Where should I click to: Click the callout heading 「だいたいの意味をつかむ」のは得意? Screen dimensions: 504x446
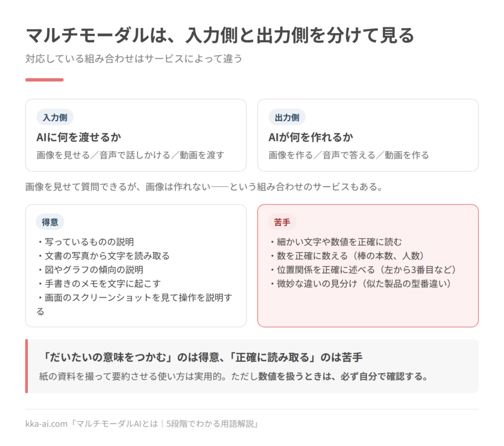tap(131, 357)
